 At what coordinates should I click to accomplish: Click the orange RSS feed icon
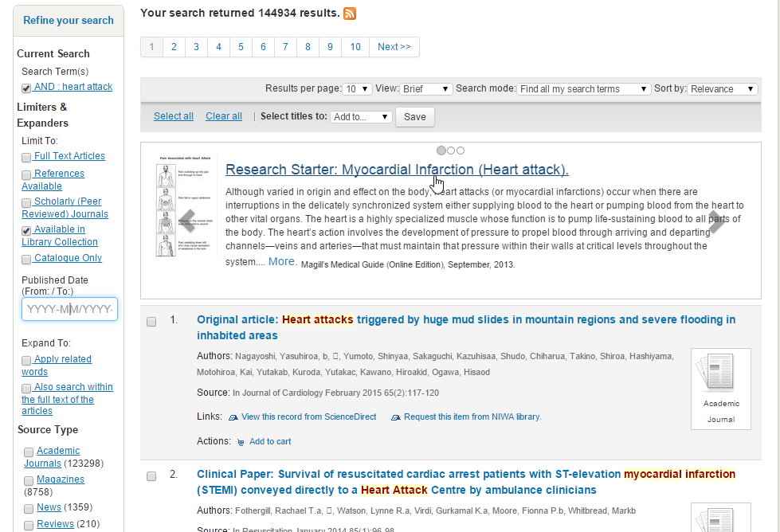coord(350,14)
